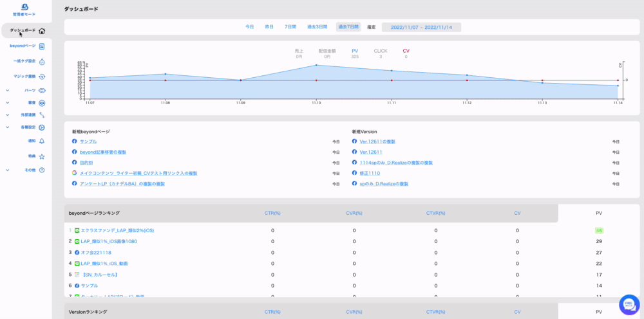644x319 pixels.
Task: Select the 過去7日間 date filter
Action: coord(348,27)
